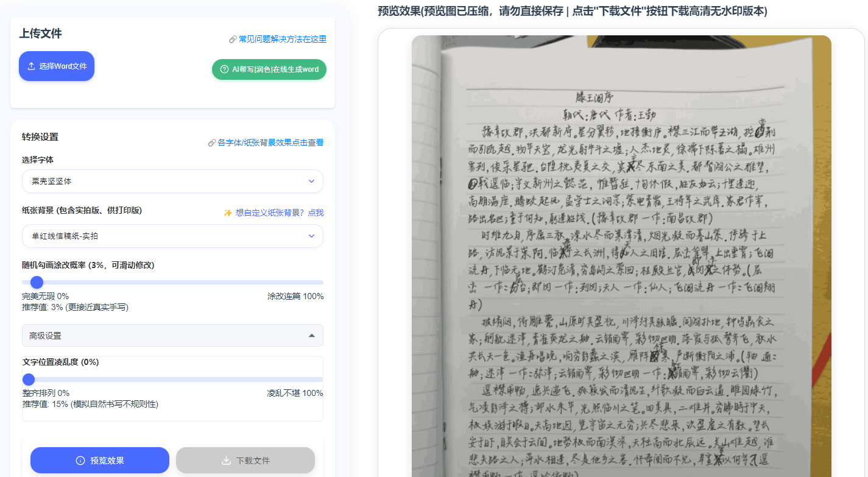Click the info icon in the 预览效果 button

[80, 461]
